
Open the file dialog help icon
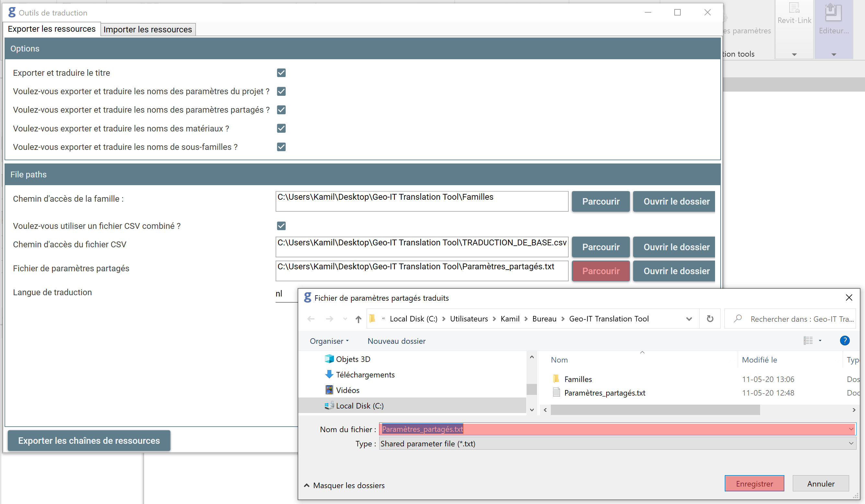[844, 341]
